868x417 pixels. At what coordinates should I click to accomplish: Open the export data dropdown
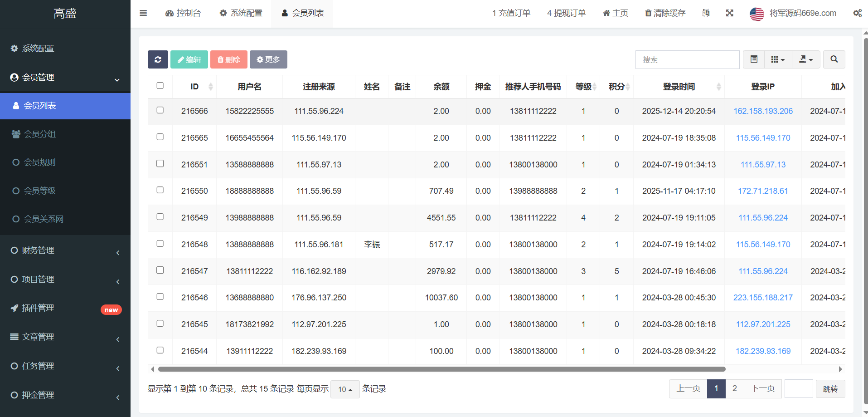805,59
